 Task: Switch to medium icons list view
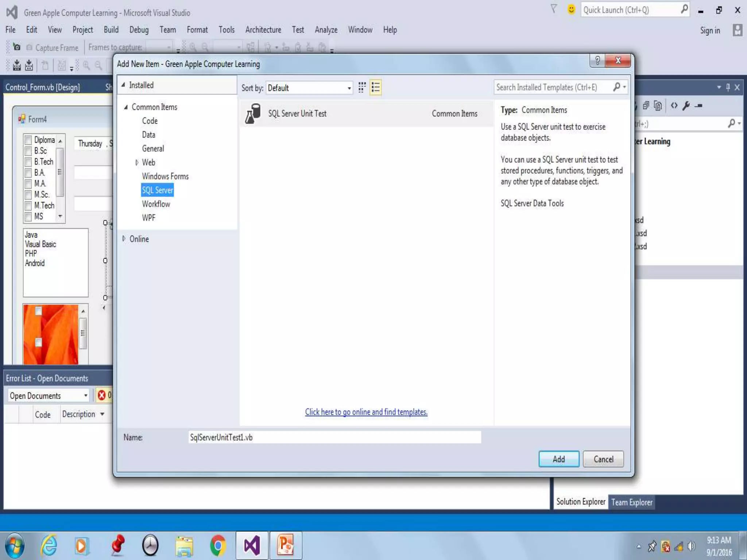pos(375,87)
